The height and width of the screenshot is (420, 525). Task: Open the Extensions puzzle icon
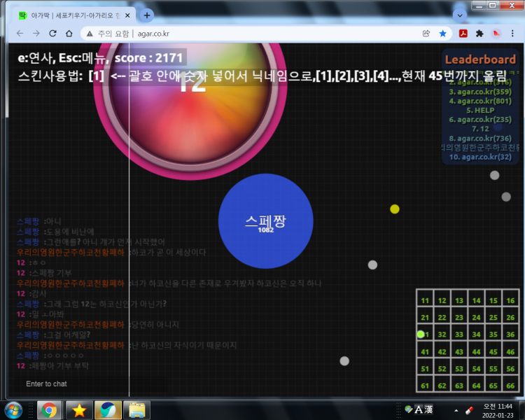(x=479, y=34)
